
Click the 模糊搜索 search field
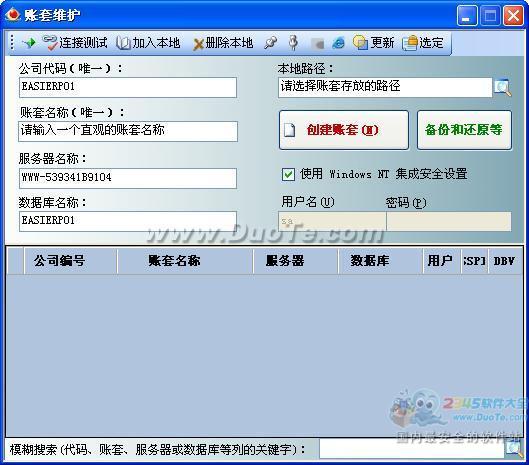pyautogui.click(x=412, y=449)
